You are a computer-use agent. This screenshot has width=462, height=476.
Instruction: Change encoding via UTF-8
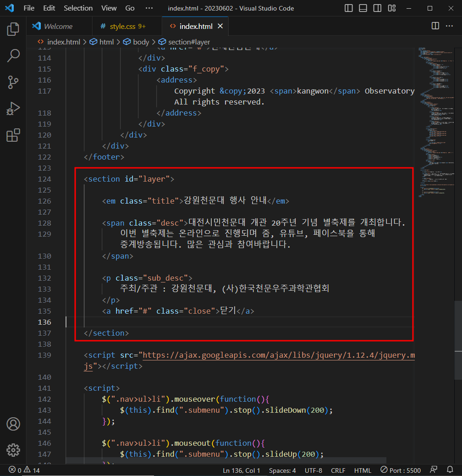pos(313,470)
